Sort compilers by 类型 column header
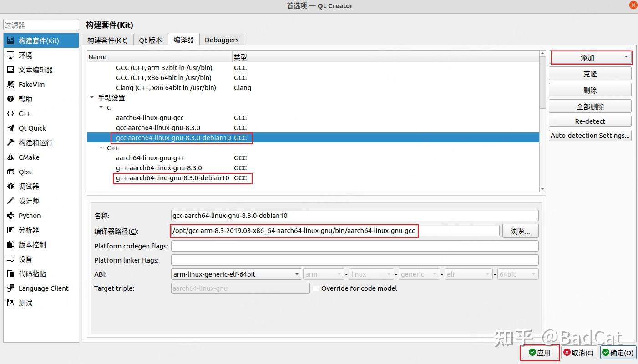 (x=385, y=57)
